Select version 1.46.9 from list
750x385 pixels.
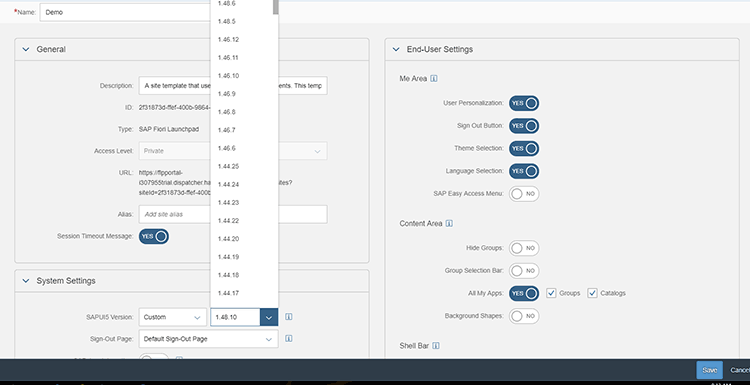coord(244,94)
